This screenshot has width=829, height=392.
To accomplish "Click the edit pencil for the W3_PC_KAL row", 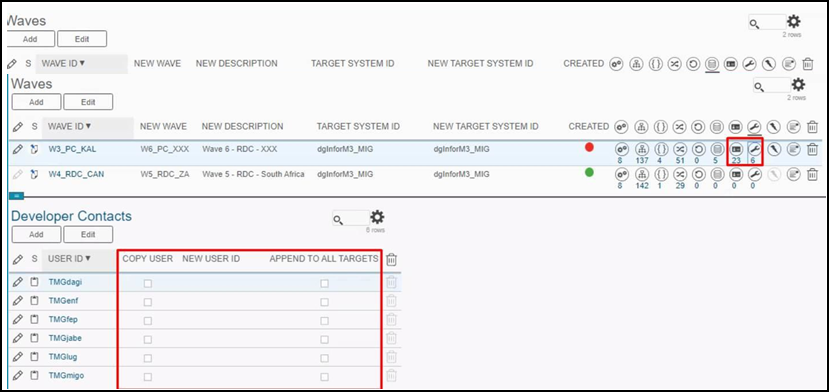I will pyautogui.click(x=17, y=149).
